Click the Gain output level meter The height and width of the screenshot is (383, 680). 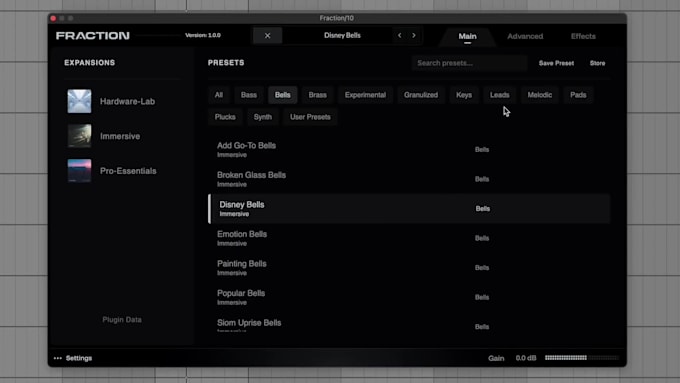pyautogui.click(x=582, y=358)
